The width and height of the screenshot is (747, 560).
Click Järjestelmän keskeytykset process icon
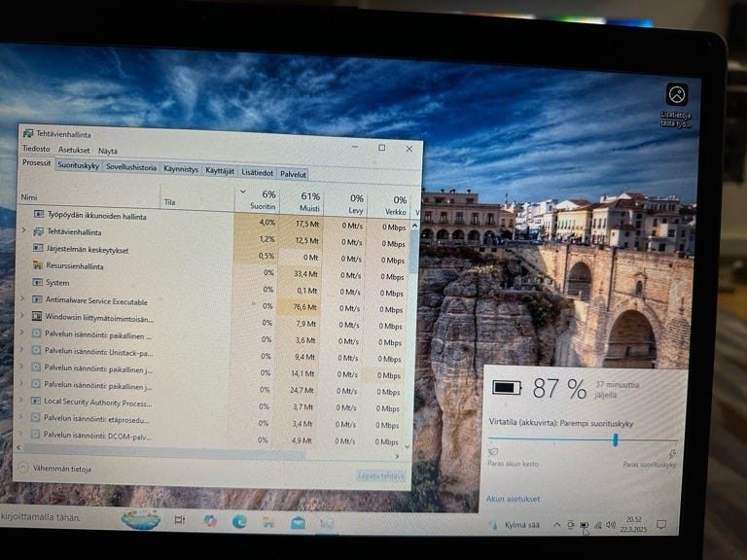tap(38, 248)
